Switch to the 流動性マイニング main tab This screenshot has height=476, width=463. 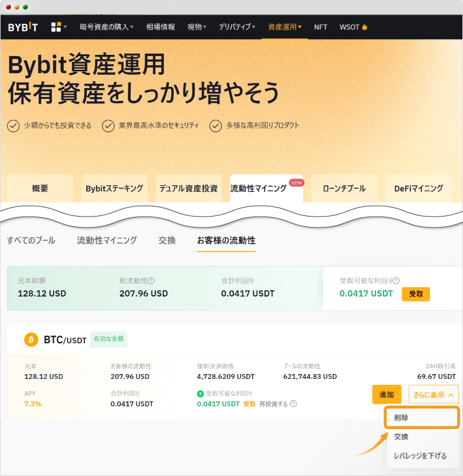click(x=266, y=188)
